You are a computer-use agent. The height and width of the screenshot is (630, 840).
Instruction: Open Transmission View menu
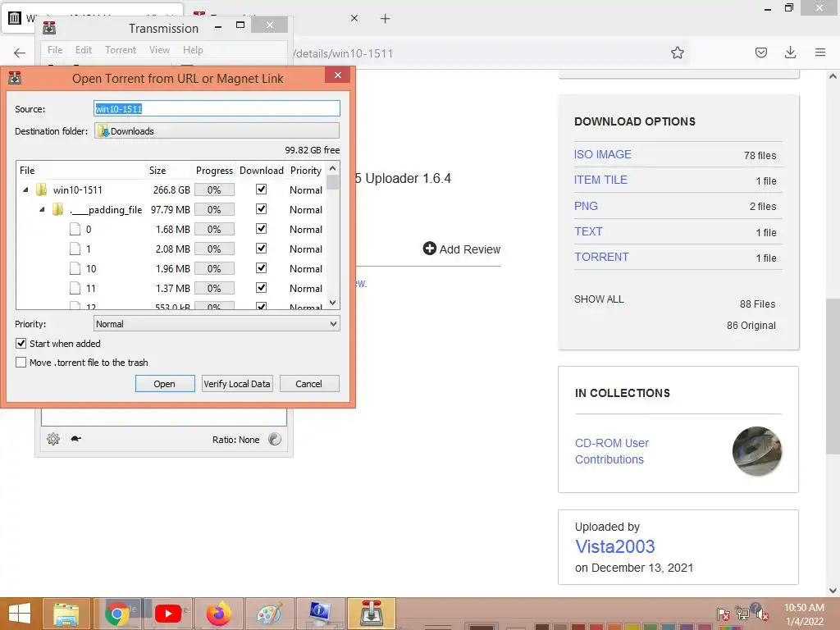tap(159, 50)
